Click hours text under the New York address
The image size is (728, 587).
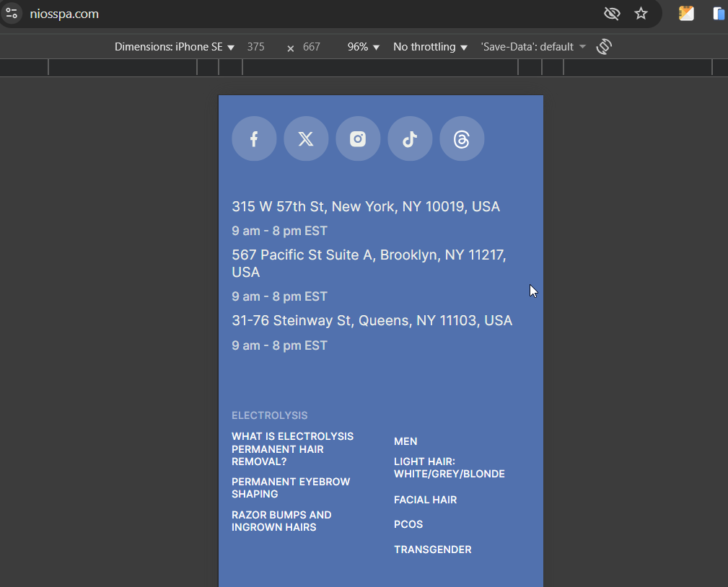279,231
